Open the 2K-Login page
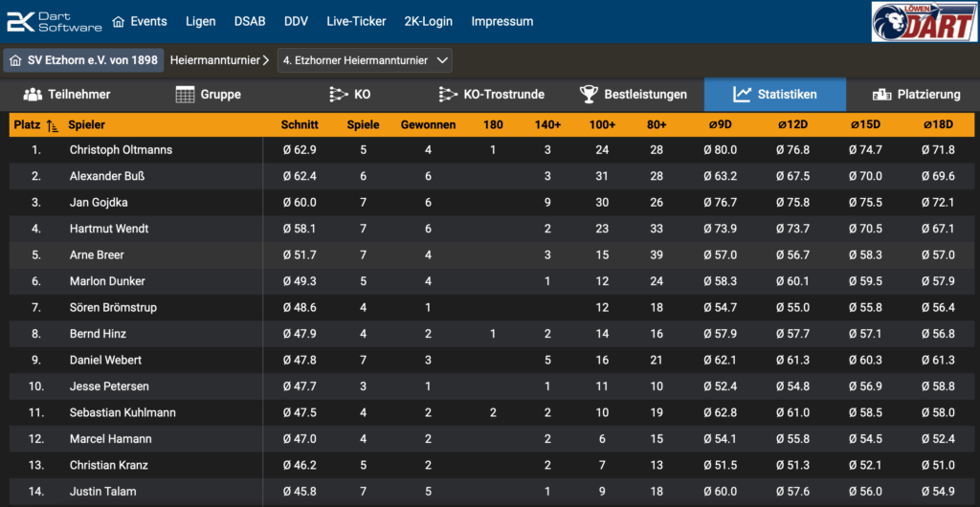The width and height of the screenshot is (980, 507). pyautogui.click(x=429, y=21)
